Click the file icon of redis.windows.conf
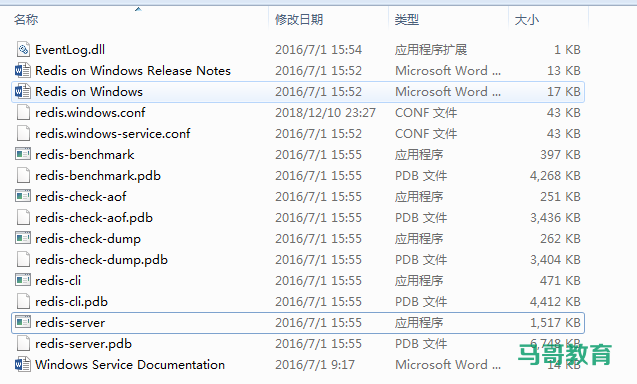The image size is (637, 384). 23,113
